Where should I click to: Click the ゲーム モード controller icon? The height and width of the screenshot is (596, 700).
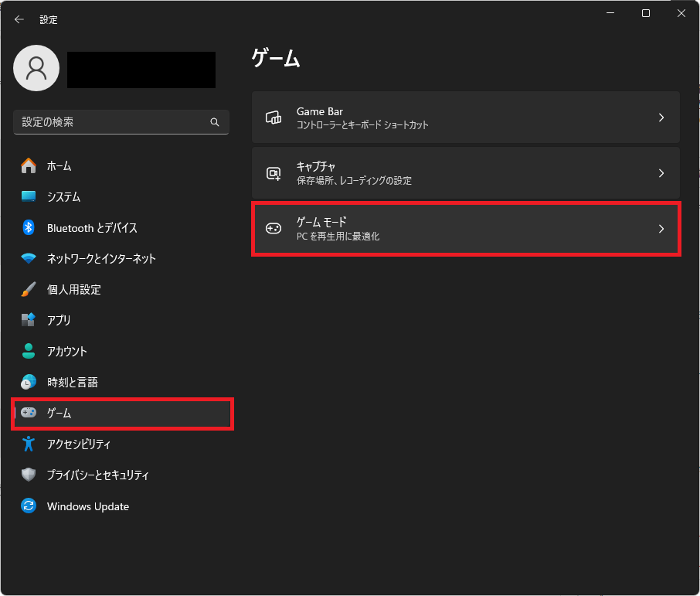pos(274,229)
